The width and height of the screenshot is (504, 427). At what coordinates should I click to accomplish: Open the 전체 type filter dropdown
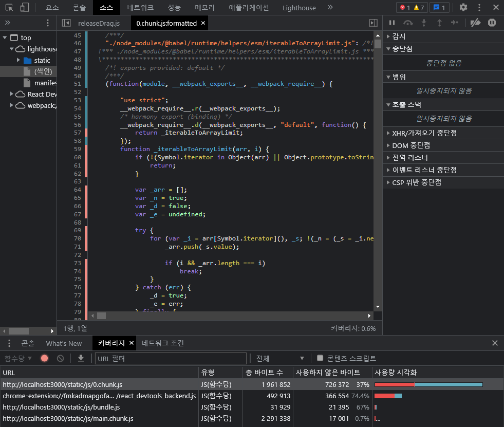[x=279, y=358]
